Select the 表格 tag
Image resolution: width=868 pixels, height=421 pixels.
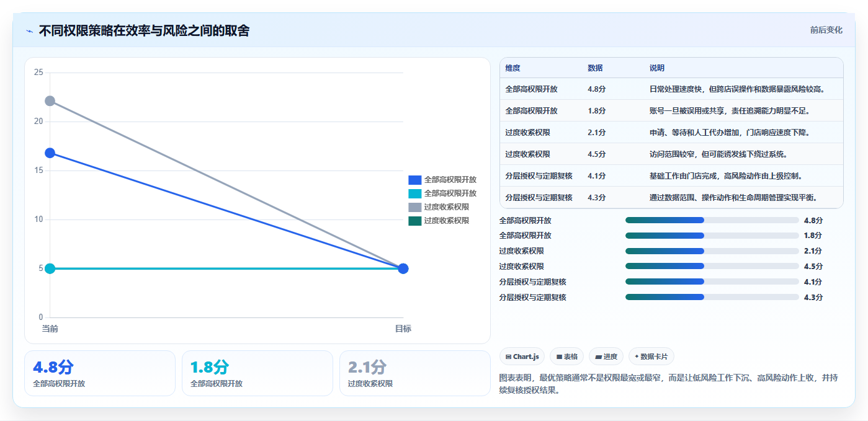567,357
